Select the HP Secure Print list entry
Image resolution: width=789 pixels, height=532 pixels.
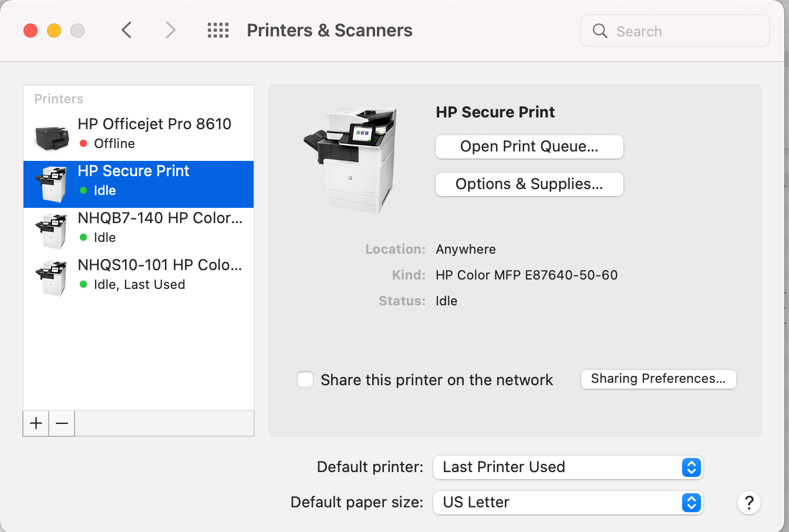(x=139, y=184)
